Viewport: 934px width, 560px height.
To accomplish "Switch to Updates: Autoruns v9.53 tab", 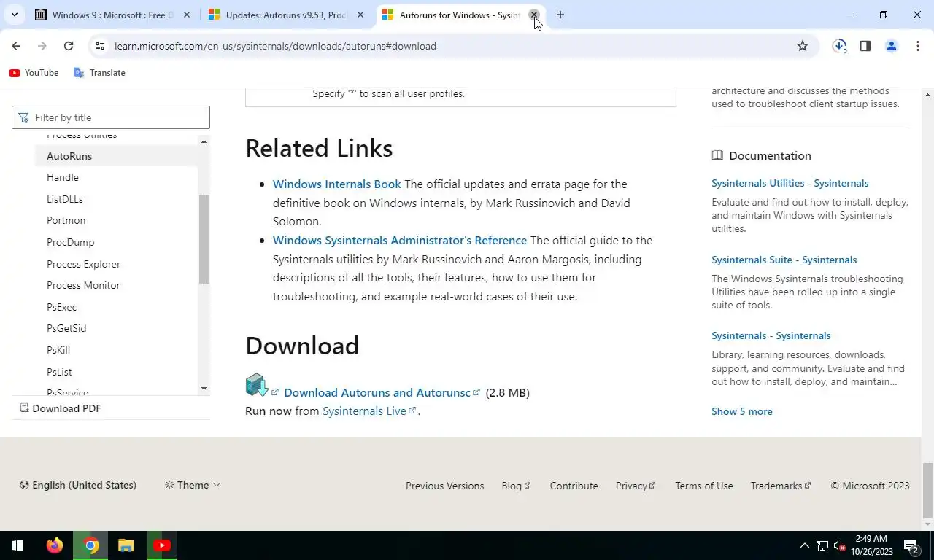I will (287, 15).
